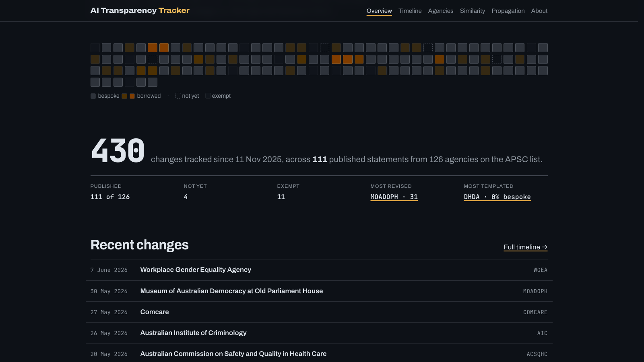The image size is (644, 362).
Task: Open the Propagation page
Action: click(508, 11)
